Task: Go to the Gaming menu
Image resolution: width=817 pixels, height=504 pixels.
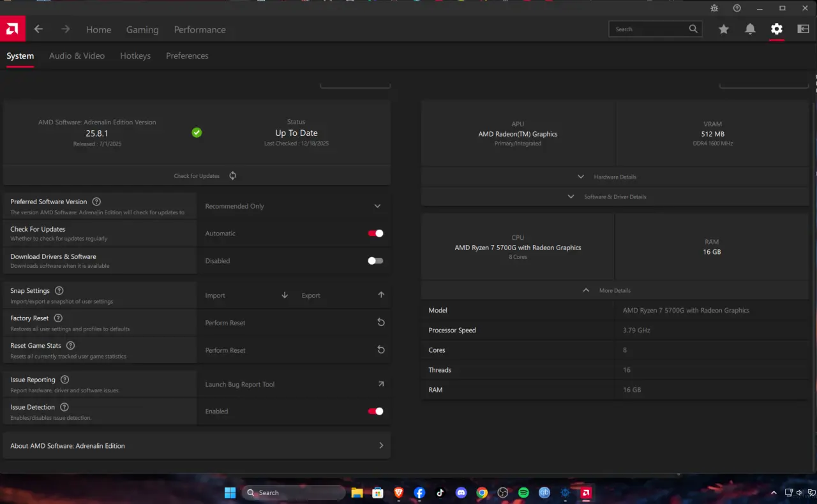Action: pos(142,29)
